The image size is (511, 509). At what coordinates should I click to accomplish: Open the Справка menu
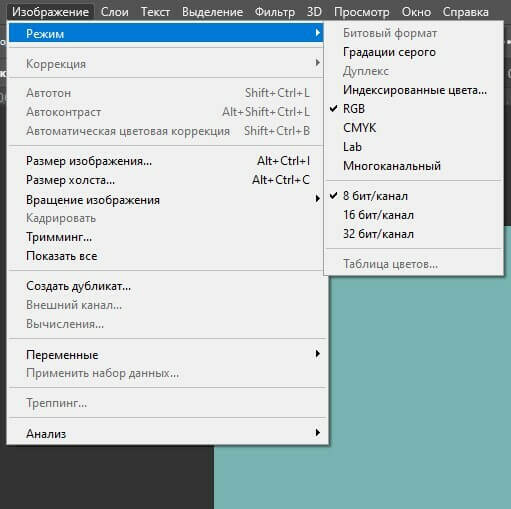coord(466,12)
